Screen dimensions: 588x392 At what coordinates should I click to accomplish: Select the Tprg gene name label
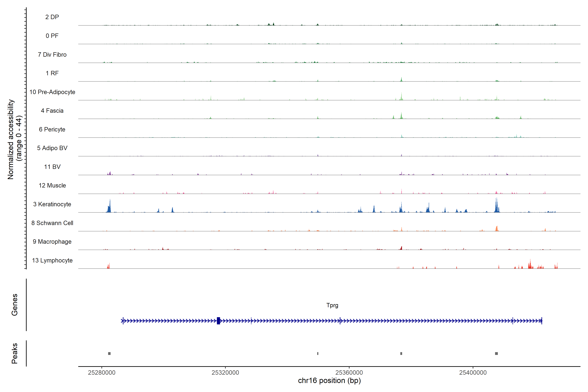click(332, 305)
